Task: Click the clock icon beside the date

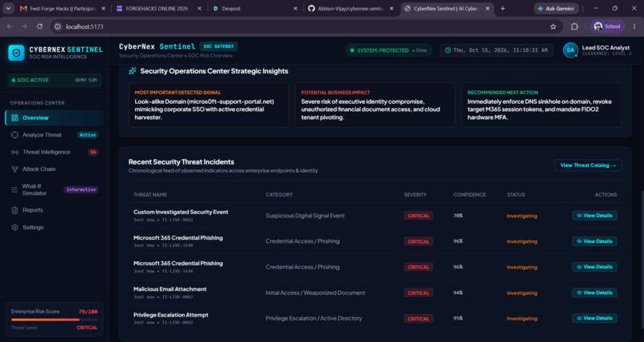Action: click(447, 50)
